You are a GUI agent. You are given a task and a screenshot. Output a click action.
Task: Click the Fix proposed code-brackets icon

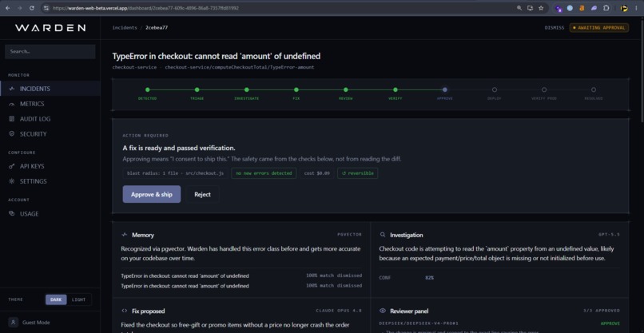[125, 311]
